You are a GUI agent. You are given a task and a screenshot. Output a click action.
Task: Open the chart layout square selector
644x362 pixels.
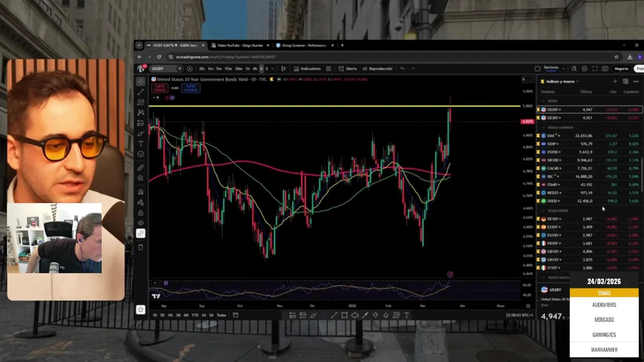click(x=537, y=68)
